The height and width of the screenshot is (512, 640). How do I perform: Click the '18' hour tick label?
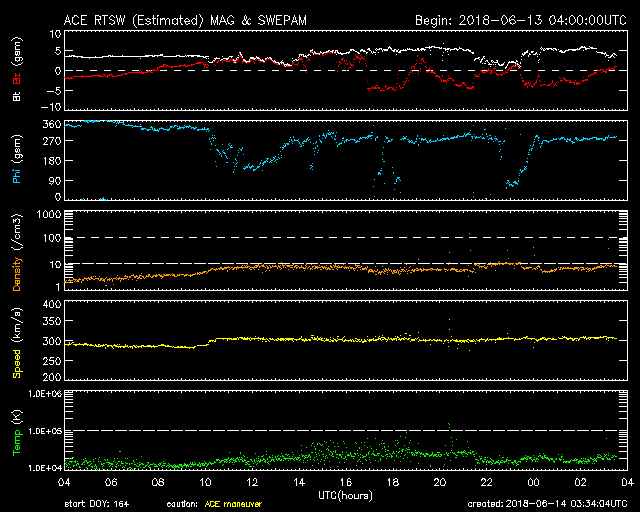(x=393, y=483)
